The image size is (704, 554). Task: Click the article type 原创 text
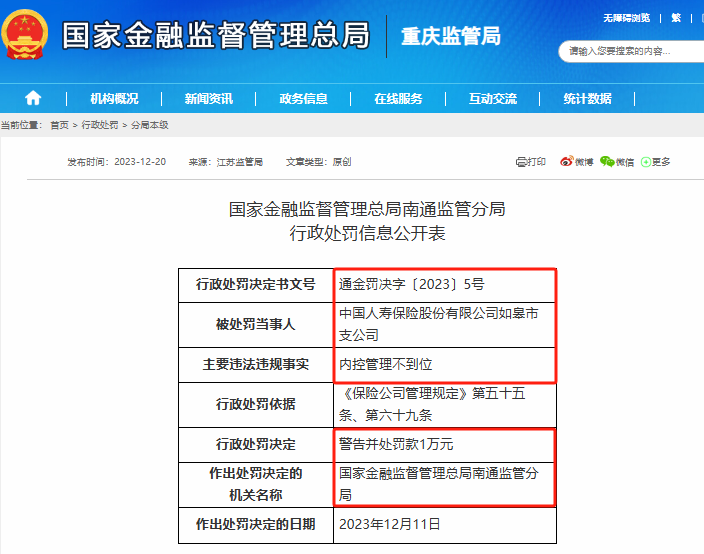(342, 162)
